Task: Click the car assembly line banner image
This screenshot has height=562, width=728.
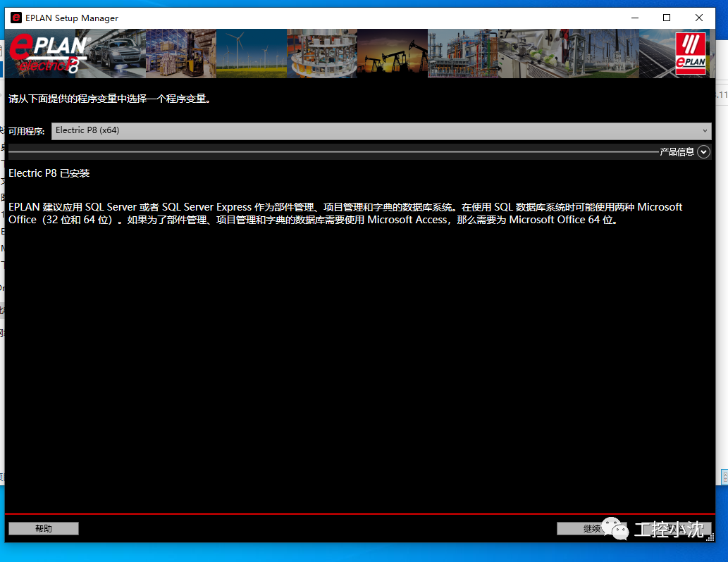Action: coord(109,53)
